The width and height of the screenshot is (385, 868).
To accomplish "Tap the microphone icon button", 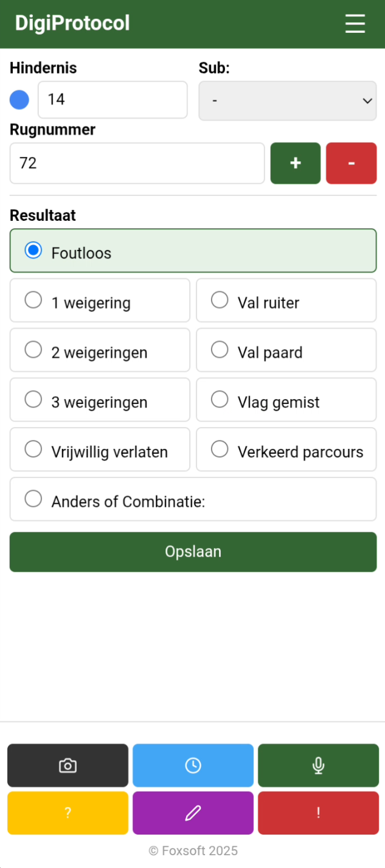I will click(318, 765).
